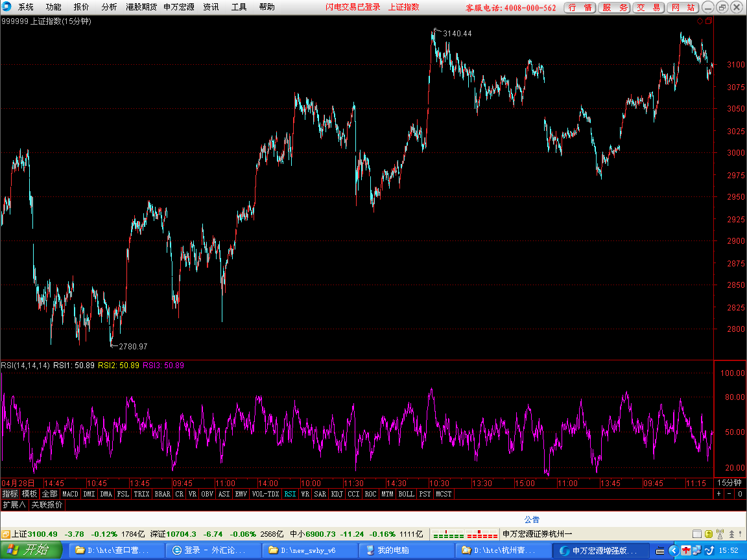Open the 港股期货 menu
The height and width of the screenshot is (560, 747).
pos(141,6)
